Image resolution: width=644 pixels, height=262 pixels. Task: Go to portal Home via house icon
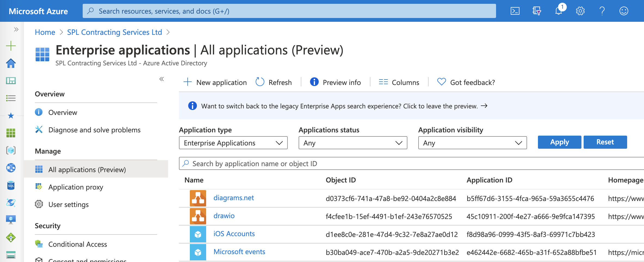point(11,63)
